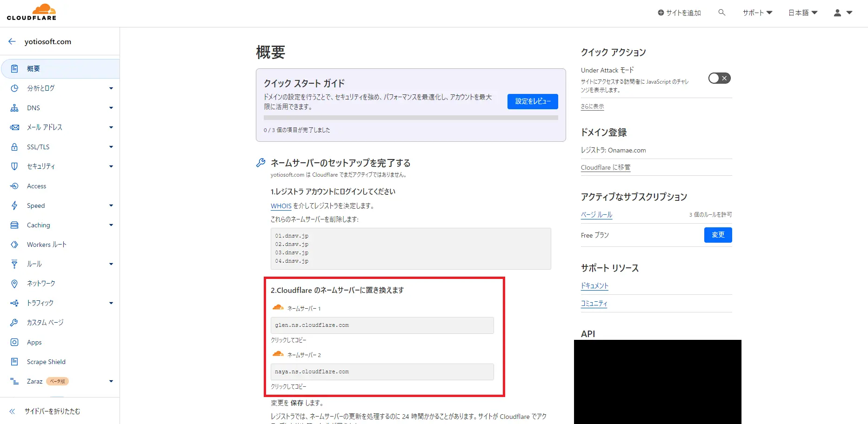Click the セキュリティ shield icon
This screenshot has height=424, width=868.
[x=14, y=166]
